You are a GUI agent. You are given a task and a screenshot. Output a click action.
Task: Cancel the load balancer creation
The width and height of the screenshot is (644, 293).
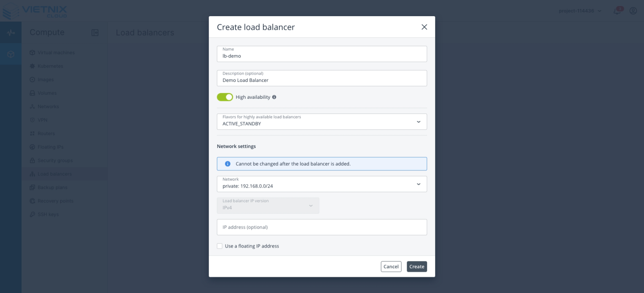tap(391, 266)
